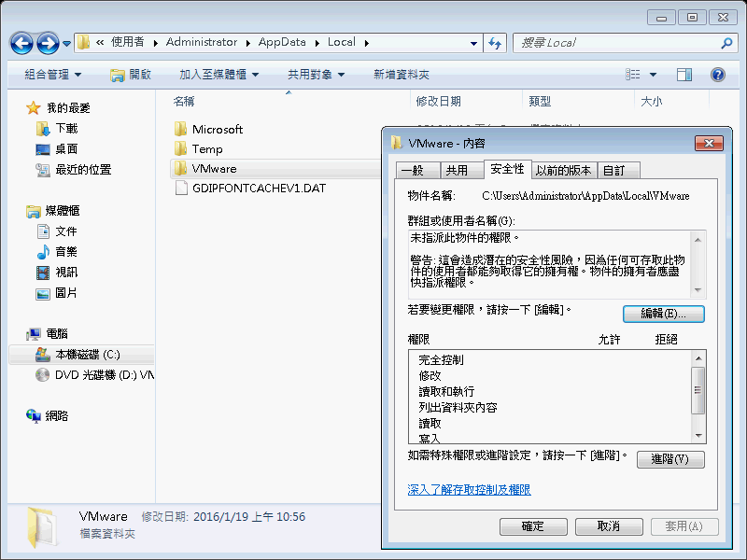Go forward with the Forward arrow button
747x560 pixels.
point(49,43)
